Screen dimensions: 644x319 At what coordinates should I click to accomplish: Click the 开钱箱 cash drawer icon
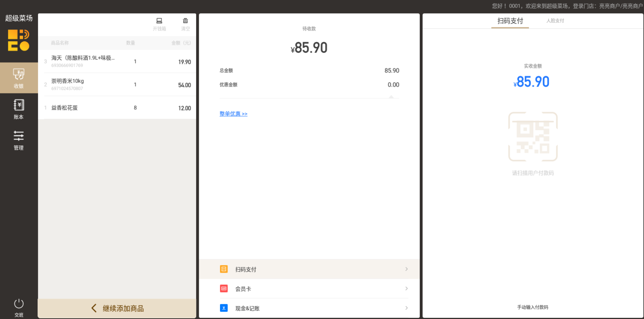(x=159, y=21)
